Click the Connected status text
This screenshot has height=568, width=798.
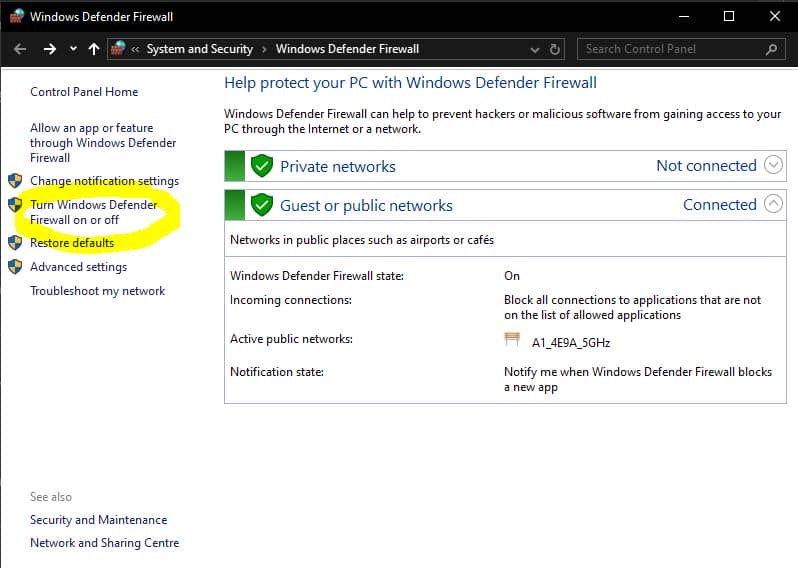720,205
